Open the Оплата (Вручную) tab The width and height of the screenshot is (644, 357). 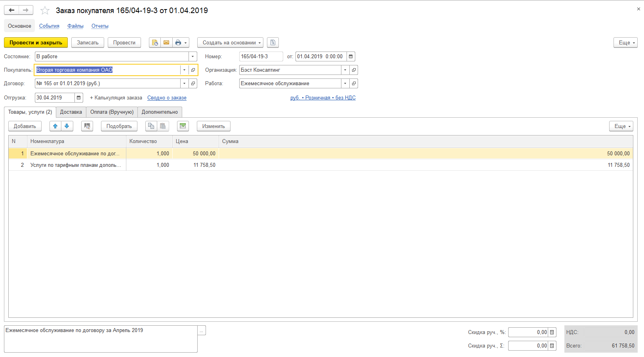(x=112, y=112)
